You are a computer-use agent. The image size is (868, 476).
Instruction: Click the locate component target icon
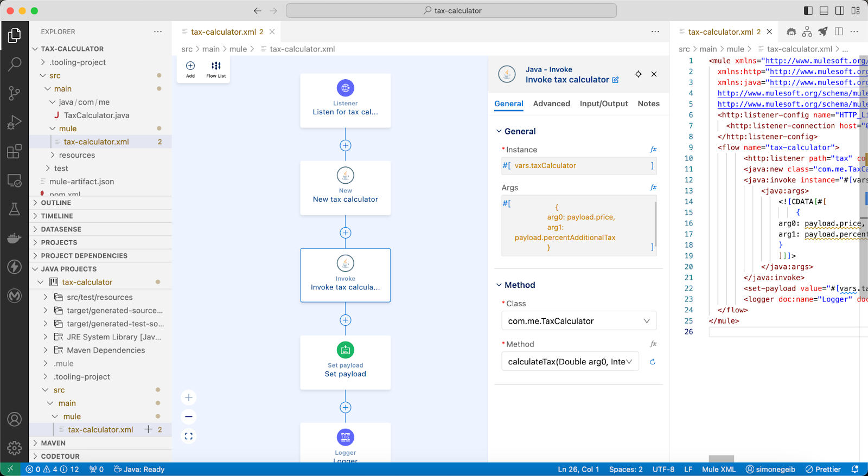click(639, 74)
